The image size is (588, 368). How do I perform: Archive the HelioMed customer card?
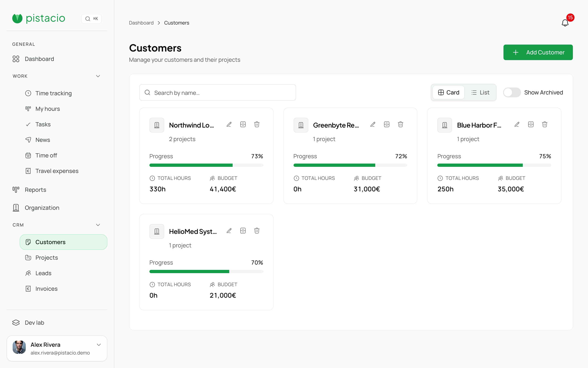(243, 231)
